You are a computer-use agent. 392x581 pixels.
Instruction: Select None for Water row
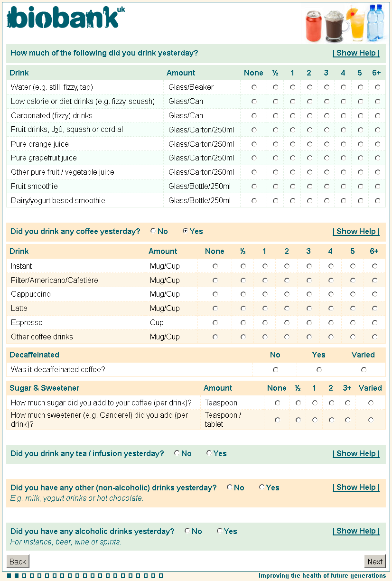[x=254, y=87]
